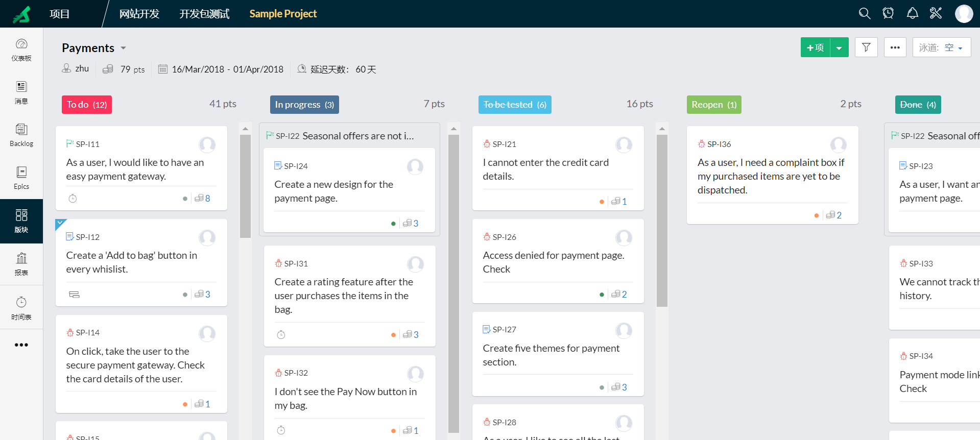
Task: Open the user profile avatar in header
Action: (964, 14)
